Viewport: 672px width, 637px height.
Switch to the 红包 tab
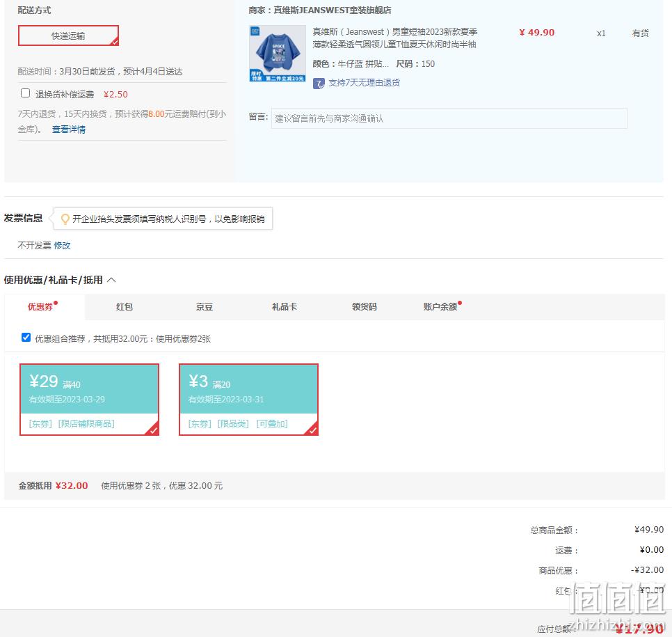125,307
